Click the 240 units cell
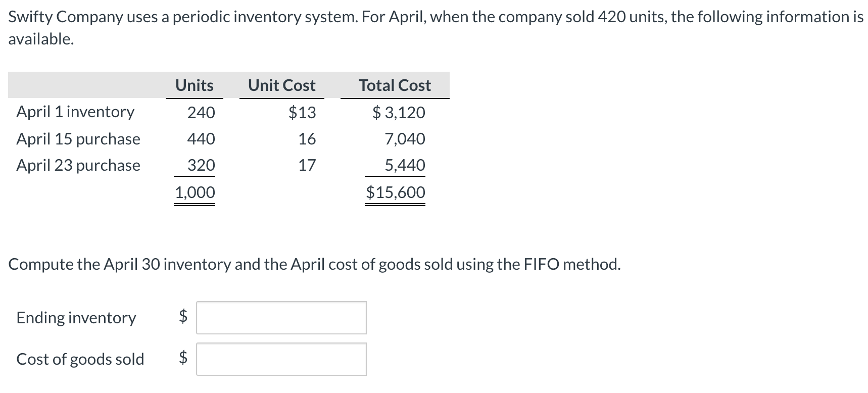The width and height of the screenshot is (868, 393). 201,112
